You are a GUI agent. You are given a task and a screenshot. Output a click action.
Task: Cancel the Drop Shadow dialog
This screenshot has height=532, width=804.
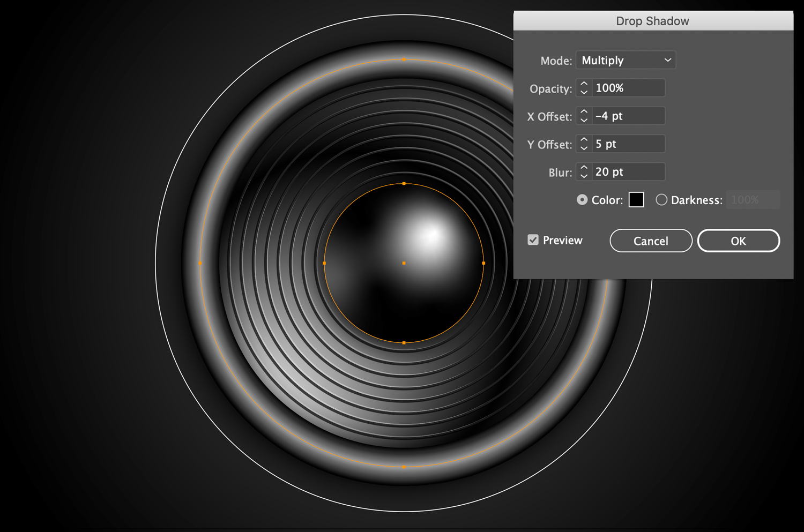pos(650,241)
